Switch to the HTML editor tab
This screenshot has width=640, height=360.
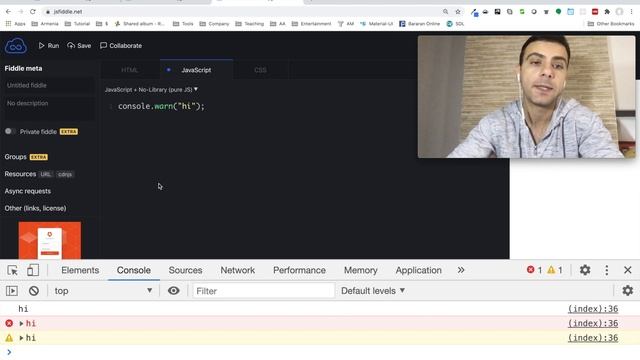(x=130, y=70)
